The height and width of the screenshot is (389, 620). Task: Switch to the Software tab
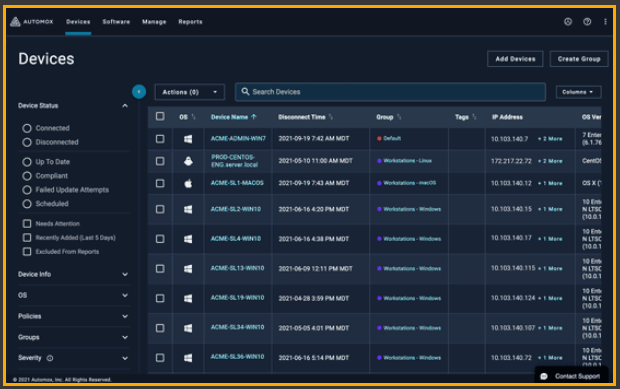116,22
